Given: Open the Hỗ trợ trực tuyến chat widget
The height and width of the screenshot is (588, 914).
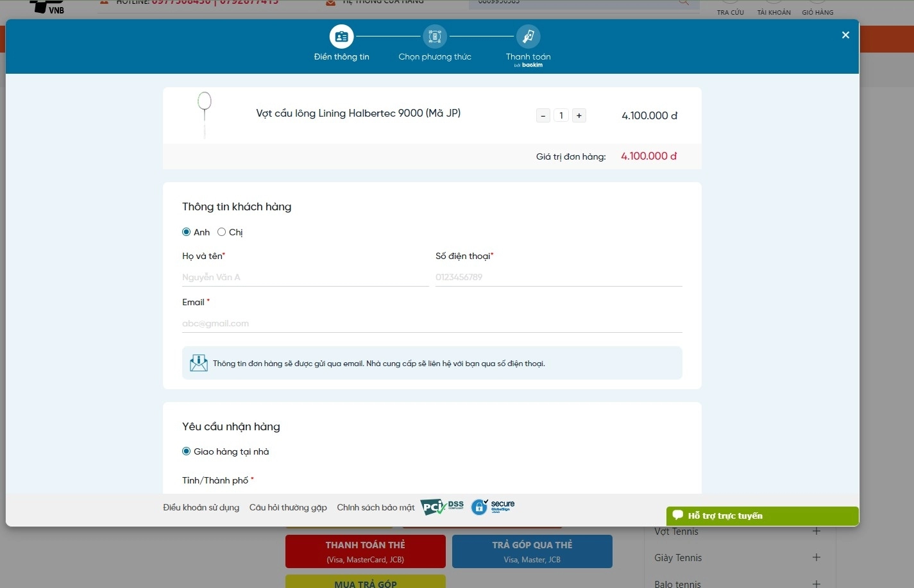Looking at the screenshot, I should point(762,516).
